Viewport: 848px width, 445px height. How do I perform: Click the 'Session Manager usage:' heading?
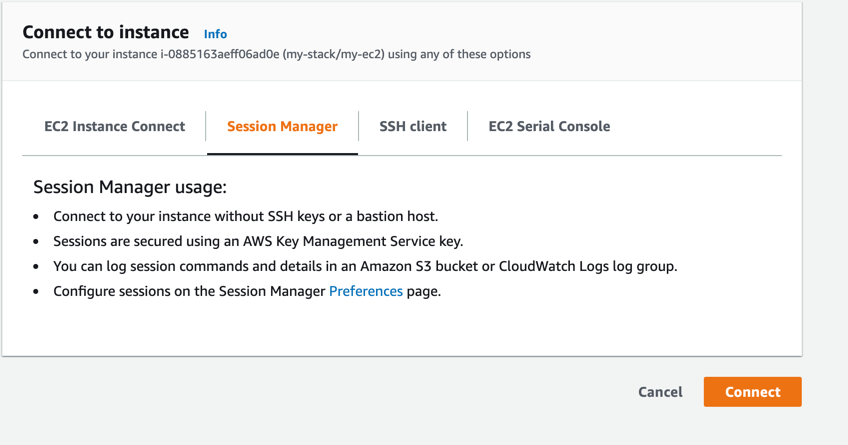[x=130, y=187]
